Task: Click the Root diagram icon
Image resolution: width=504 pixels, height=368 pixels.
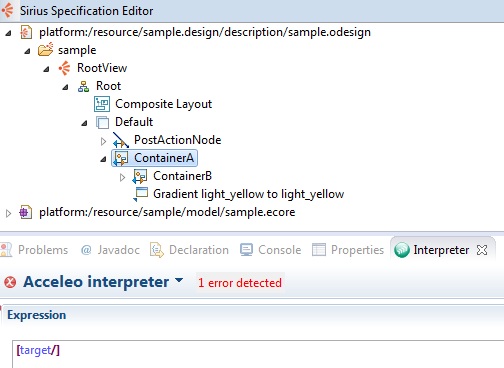Action: pos(83,86)
